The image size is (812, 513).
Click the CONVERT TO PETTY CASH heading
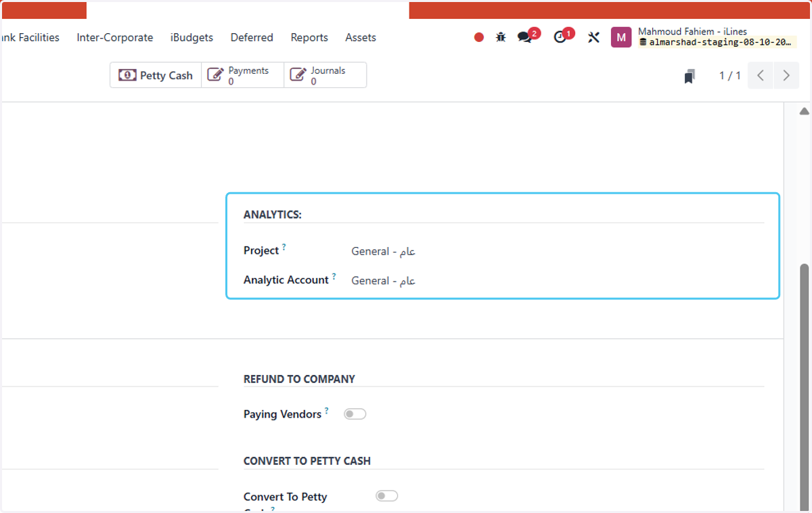(307, 461)
